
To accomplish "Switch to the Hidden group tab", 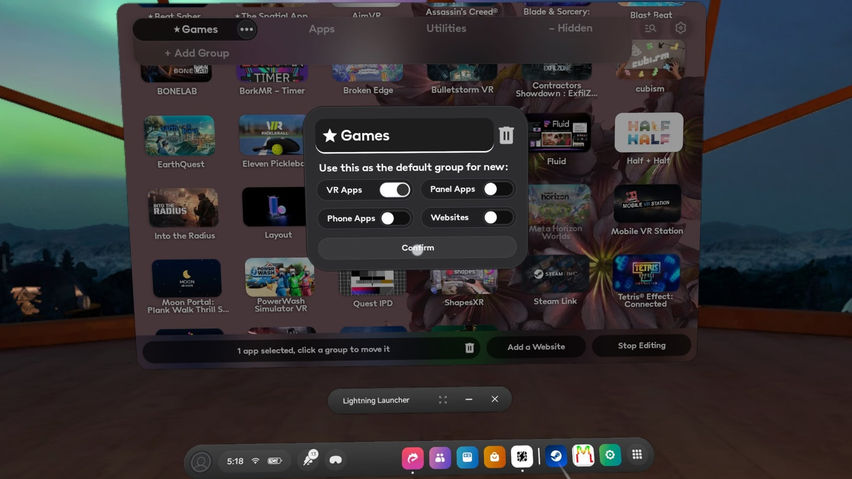I will point(571,28).
